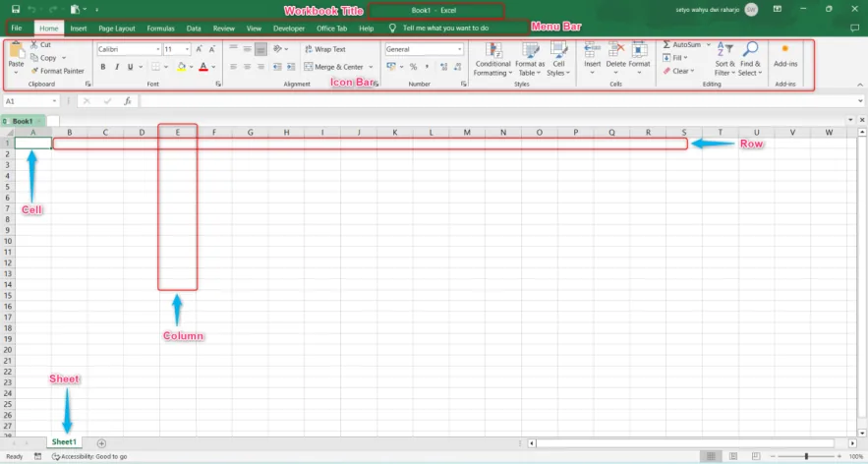
Task: Activate the Format Painter brush
Action: tap(58, 71)
